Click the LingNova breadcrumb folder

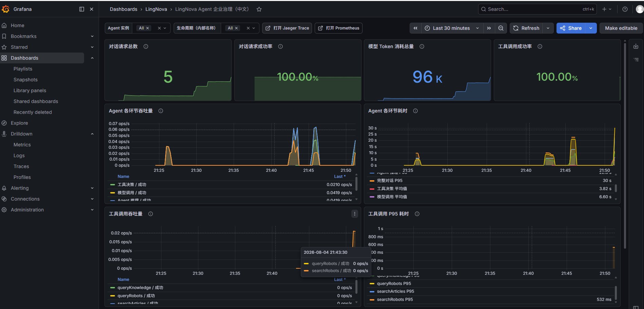pyautogui.click(x=156, y=9)
